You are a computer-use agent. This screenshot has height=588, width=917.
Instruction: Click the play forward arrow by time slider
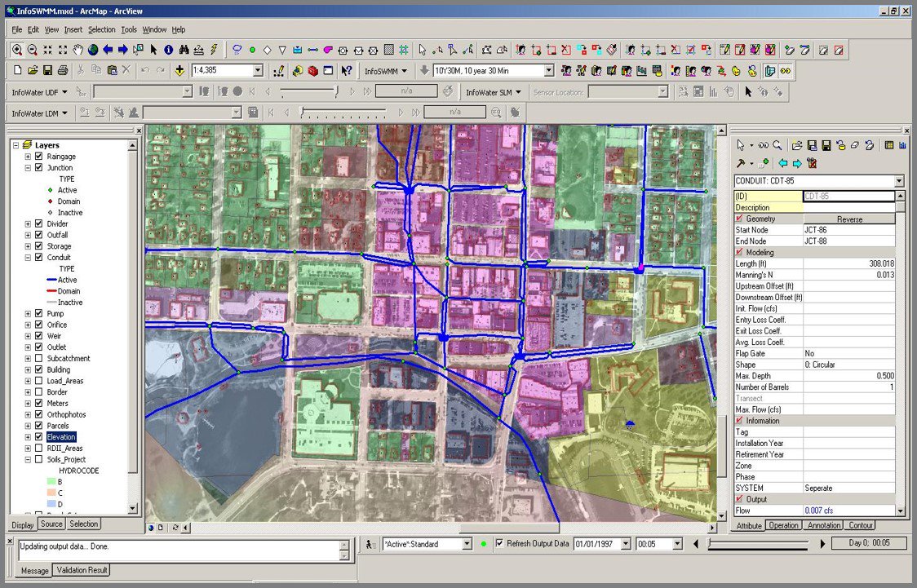[x=823, y=544]
